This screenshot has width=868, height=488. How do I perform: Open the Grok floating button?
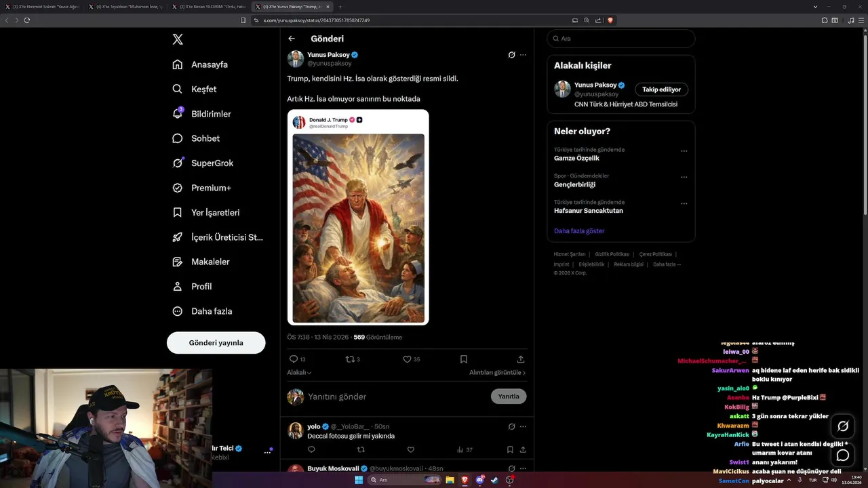tap(843, 426)
